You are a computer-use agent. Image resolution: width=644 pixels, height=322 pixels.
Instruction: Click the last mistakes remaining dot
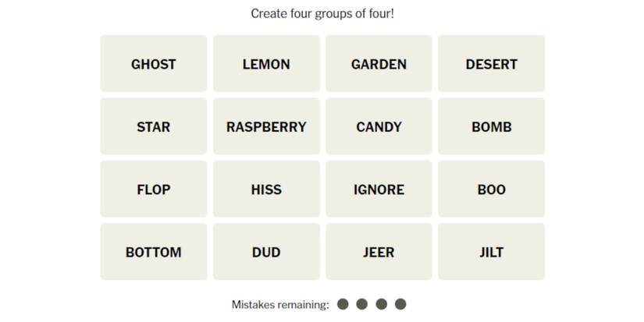(x=400, y=304)
